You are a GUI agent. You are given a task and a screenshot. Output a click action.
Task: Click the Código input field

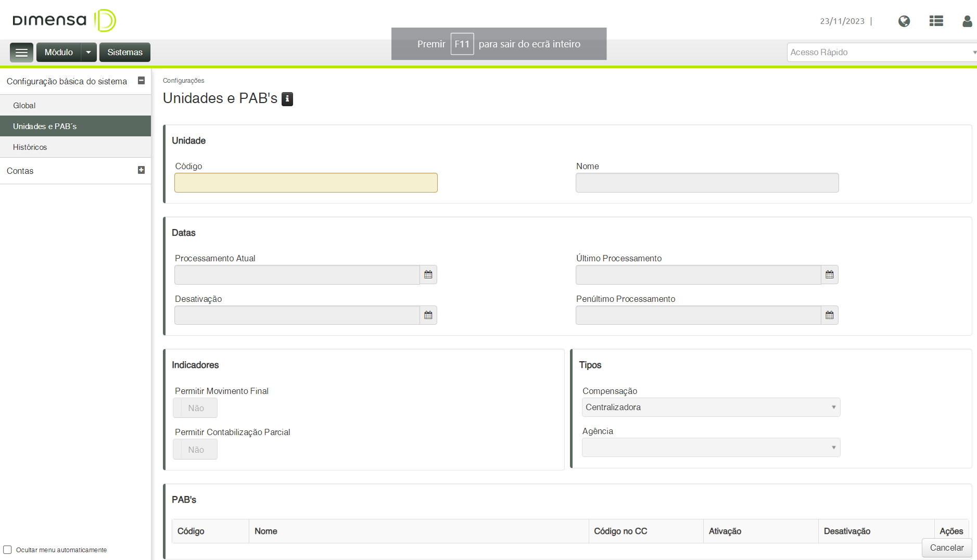pyautogui.click(x=306, y=183)
